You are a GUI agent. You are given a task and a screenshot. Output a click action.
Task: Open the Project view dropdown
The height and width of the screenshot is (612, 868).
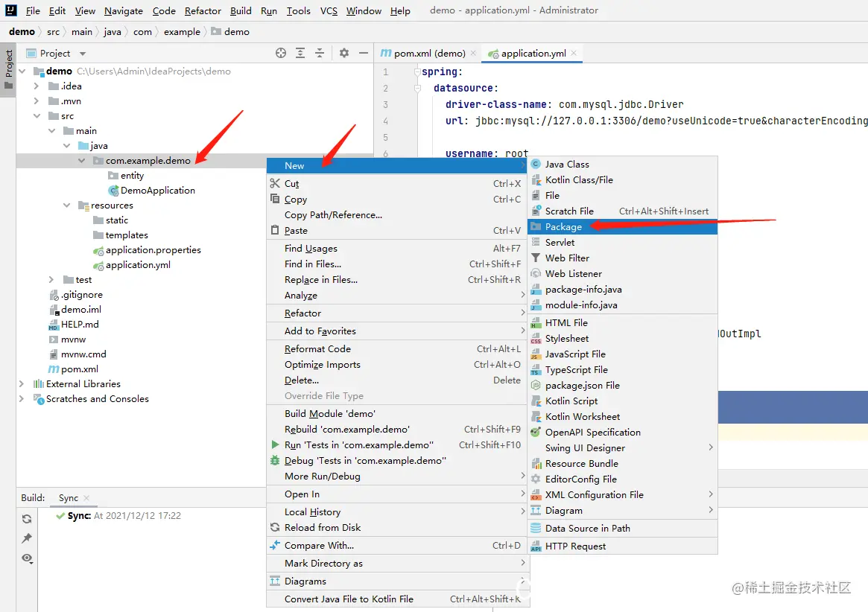(83, 54)
